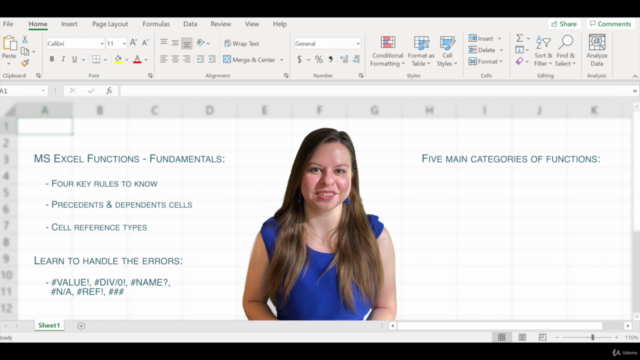Click Decrease Indent icon
640x360 pixels.
click(200, 60)
